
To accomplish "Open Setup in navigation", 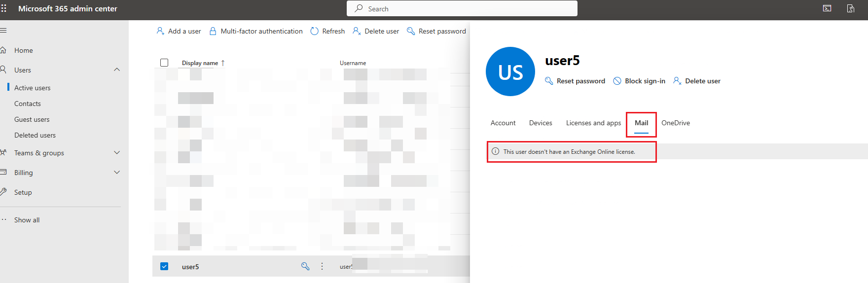I will [x=23, y=192].
